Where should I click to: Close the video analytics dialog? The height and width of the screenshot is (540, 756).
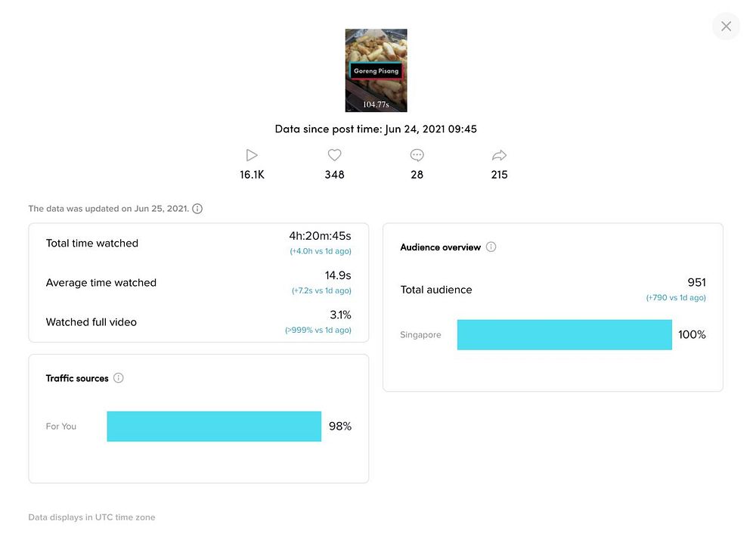(x=726, y=26)
